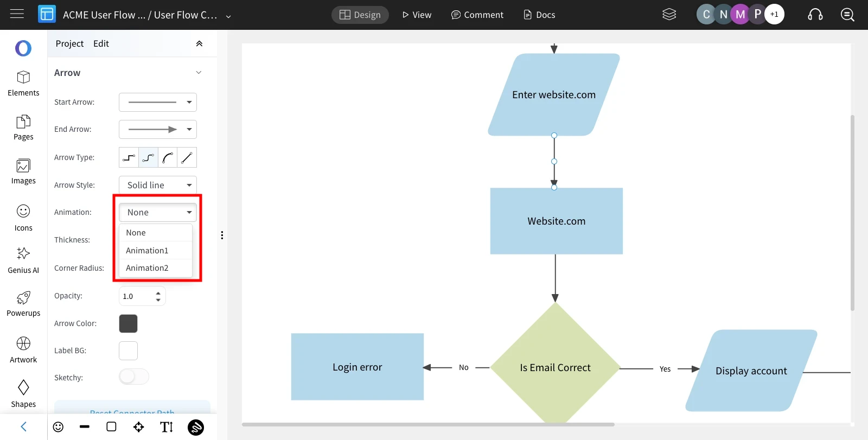Screen dimensions: 868x440
Task: Select the curved arrow type icon
Action: [168, 157]
